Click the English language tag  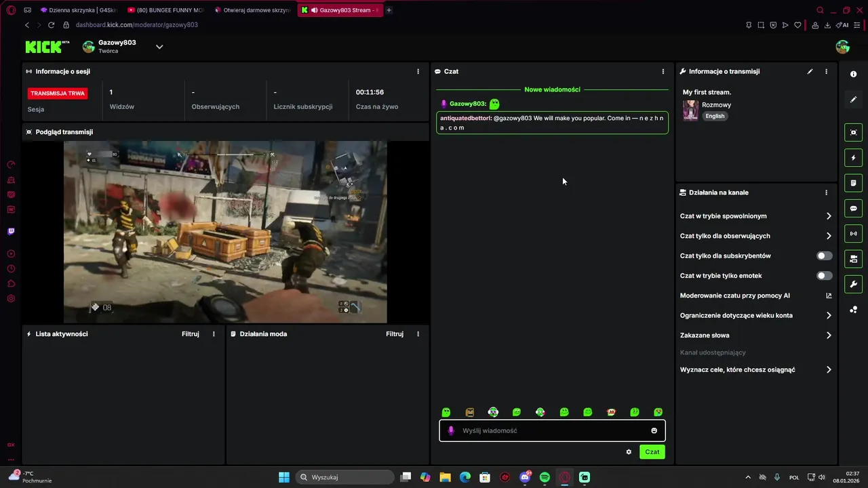(715, 116)
